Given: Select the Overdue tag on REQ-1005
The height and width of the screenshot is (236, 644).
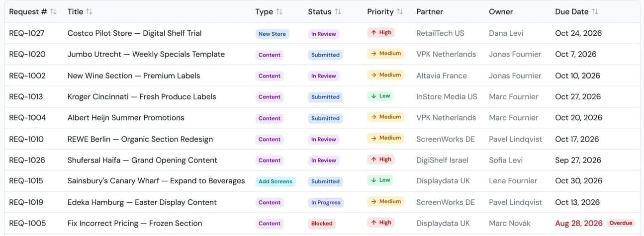Looking at the screenshot, I should (621, 223).
